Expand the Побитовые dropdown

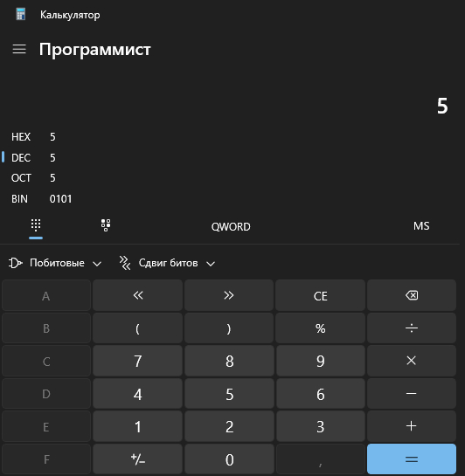55,263
